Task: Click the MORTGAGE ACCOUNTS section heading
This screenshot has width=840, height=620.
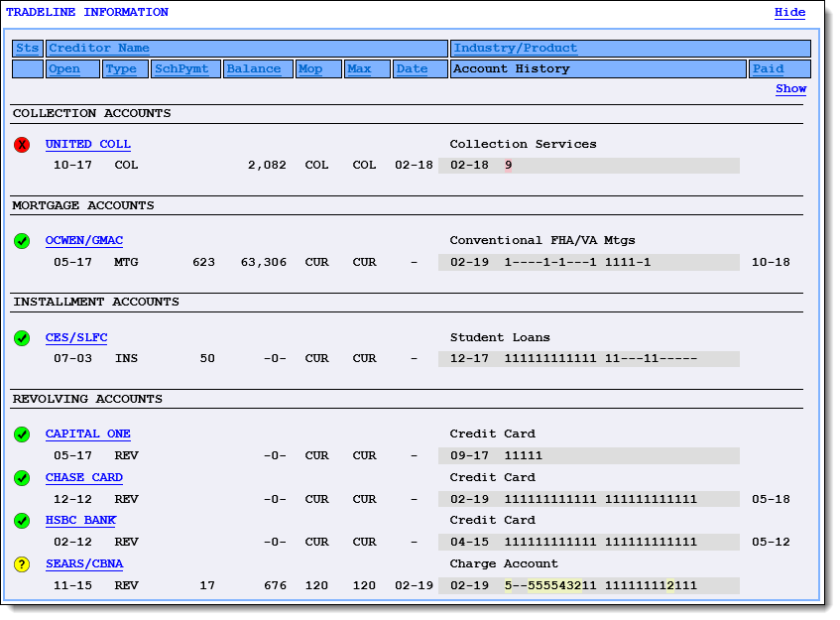Action: coord(83,205)
